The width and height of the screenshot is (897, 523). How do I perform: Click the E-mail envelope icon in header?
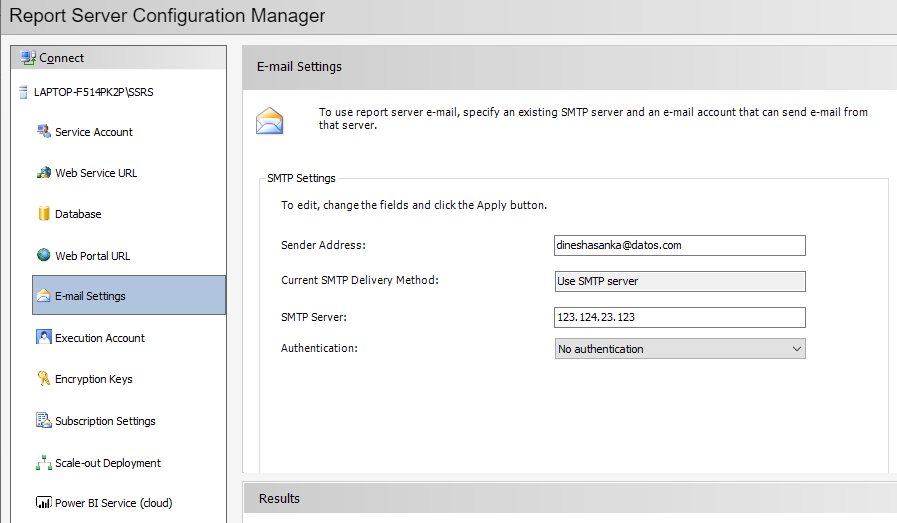270,121
